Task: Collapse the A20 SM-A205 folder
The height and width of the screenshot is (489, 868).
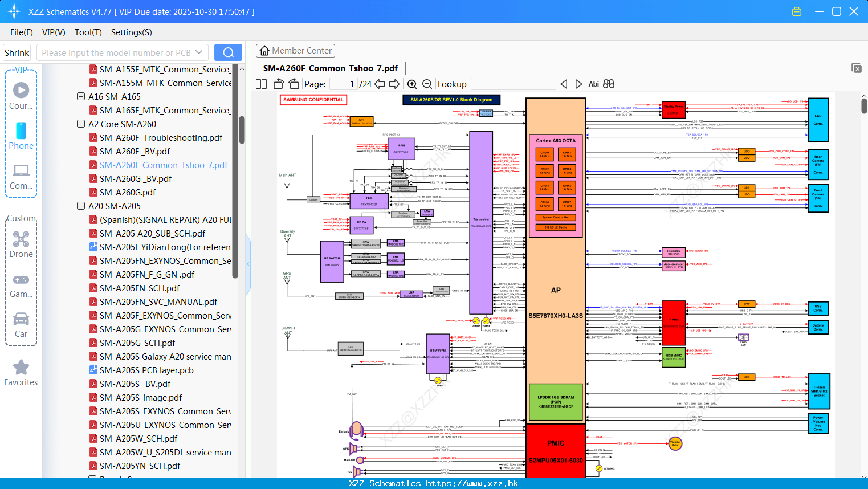Action: [x=81, y=206]
